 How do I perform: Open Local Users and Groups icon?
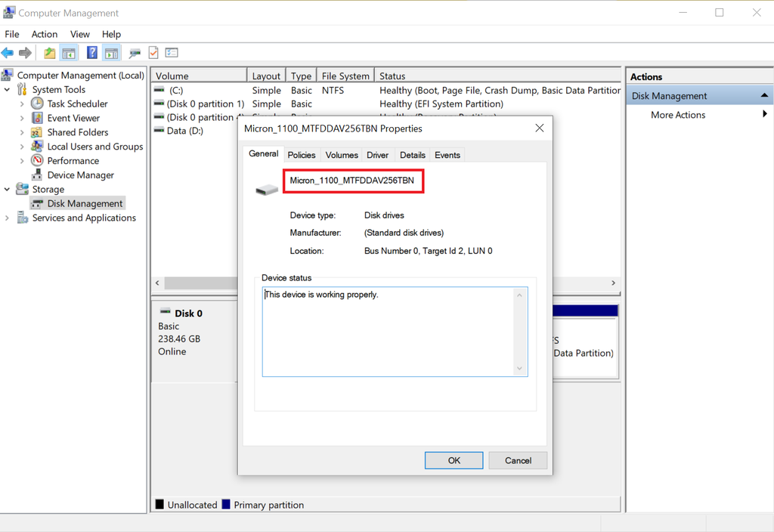click(x=37, y=146)
